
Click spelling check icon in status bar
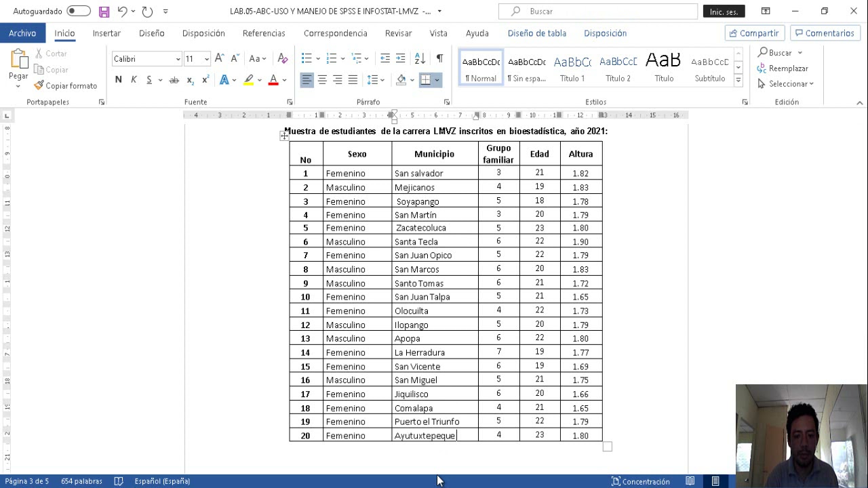tap(119, 481)
